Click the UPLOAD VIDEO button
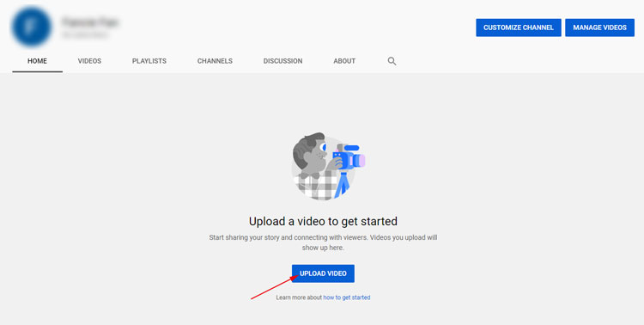Image resolution: width=644 pixels, height=325 pixels. [x=323, y=273]
